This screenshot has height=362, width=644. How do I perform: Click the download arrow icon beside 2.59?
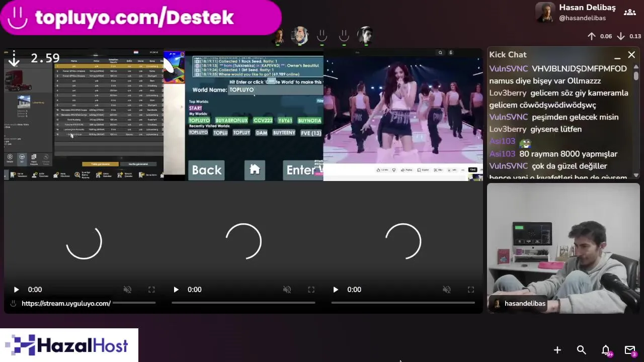tap(14, 59)
